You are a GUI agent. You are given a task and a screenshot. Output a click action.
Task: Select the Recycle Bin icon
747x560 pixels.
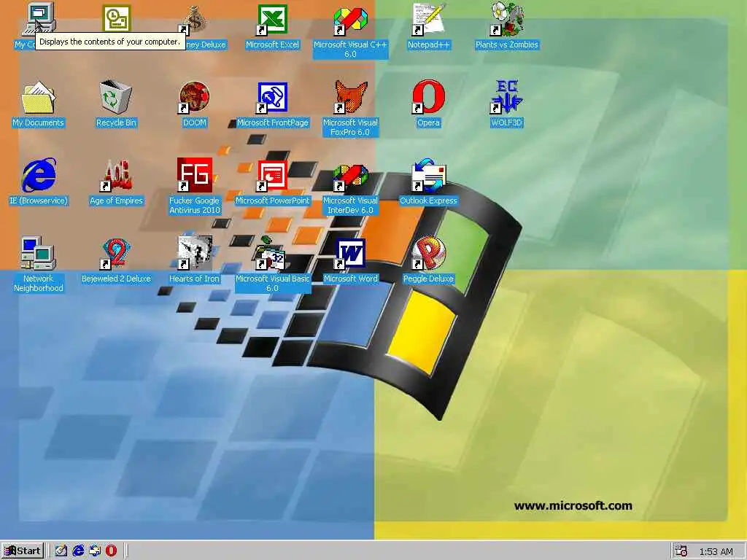point(116,98)
